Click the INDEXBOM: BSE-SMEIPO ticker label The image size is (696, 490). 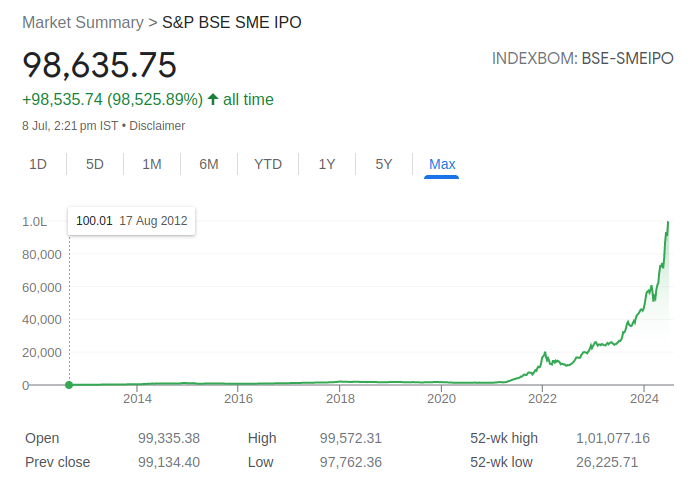pos(583,58)
